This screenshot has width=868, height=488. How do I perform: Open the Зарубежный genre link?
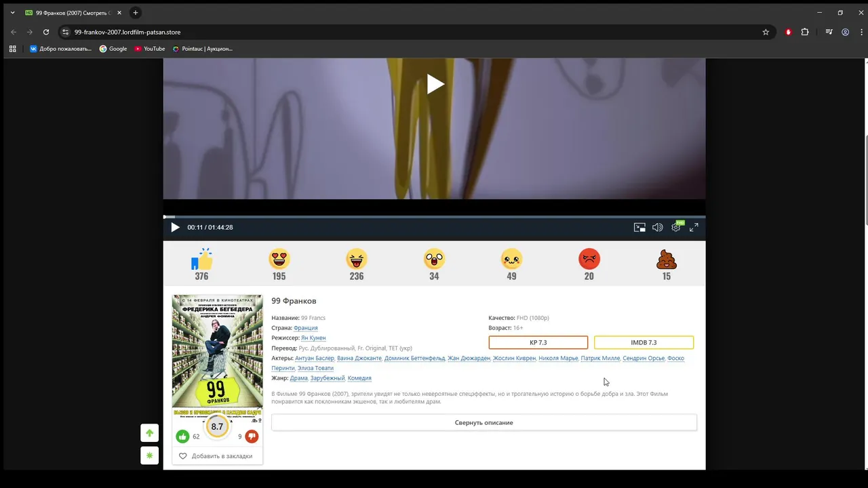(328, 378)
